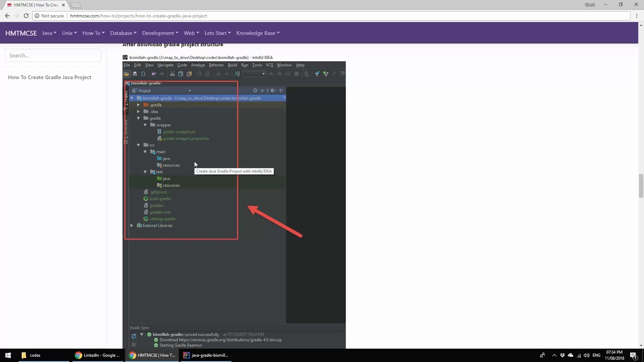Open the How To navigation dropdown
This screenshot has height=362, width=644.
(94, 33)
